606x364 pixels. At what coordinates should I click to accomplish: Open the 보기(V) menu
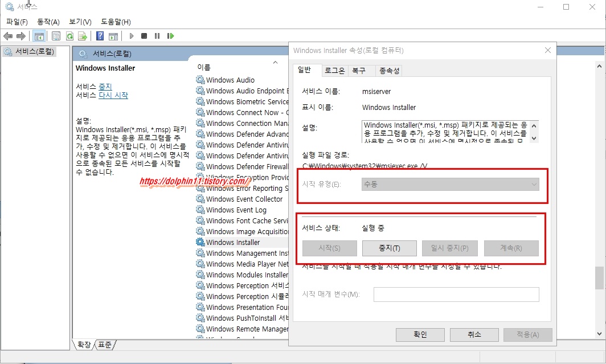click(x=80, y=22)
